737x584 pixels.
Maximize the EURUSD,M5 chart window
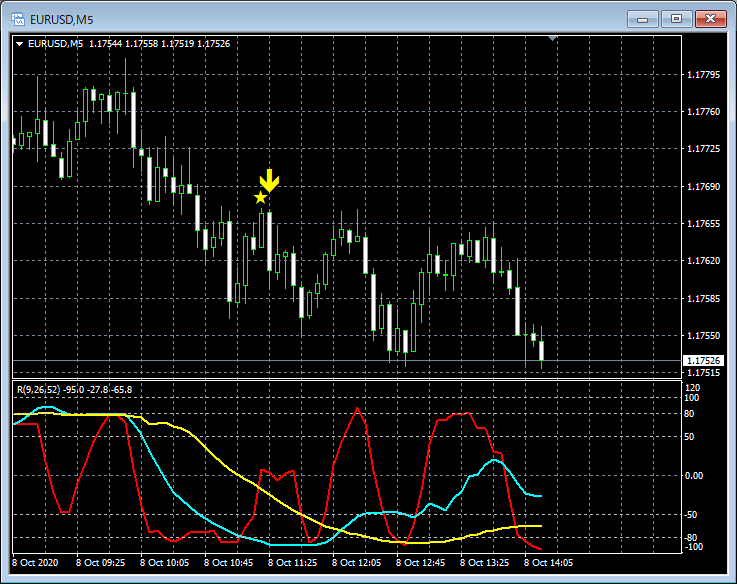[x=676, y=19]
